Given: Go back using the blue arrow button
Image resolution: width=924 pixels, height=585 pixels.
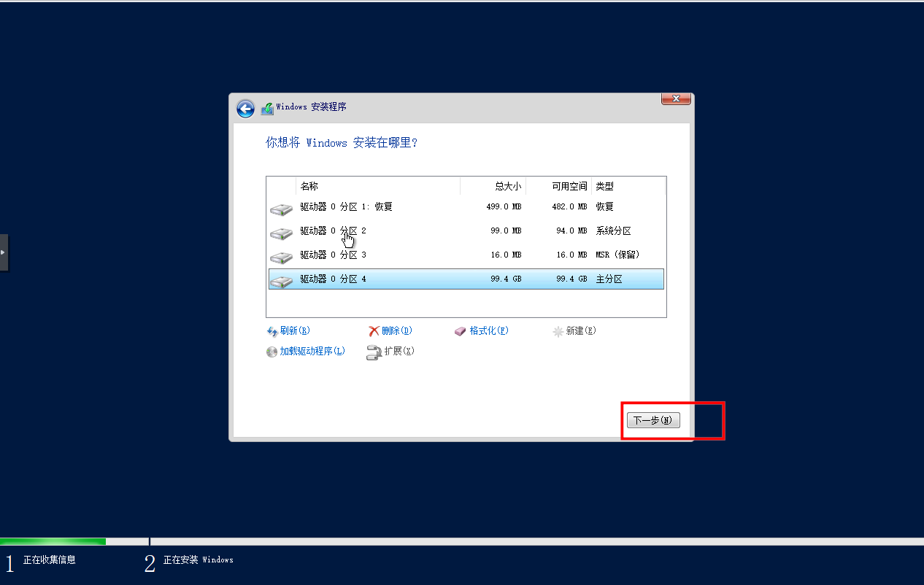Looking at the screenshot, I should pos(245,109).
